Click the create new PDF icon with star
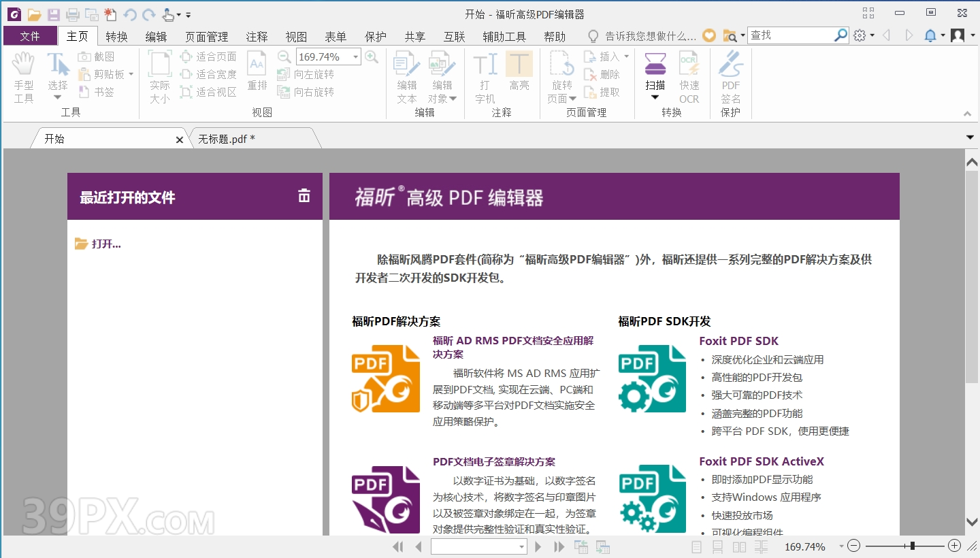Viewport: 980px width, 558px height. (x=110, y=14)
